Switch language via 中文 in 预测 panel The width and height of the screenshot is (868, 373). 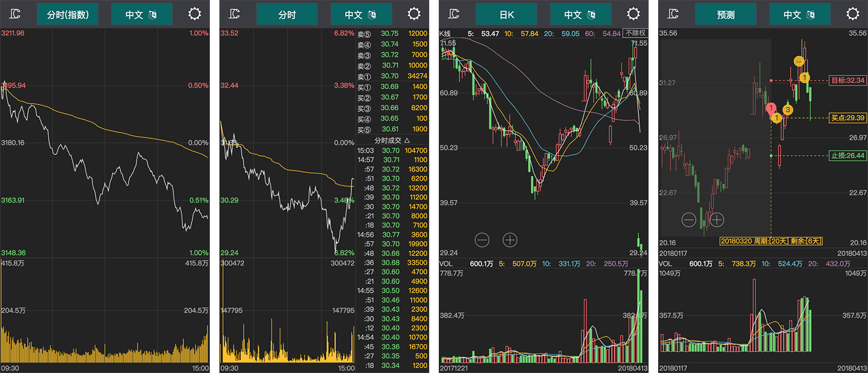click(x=800, y=14)
